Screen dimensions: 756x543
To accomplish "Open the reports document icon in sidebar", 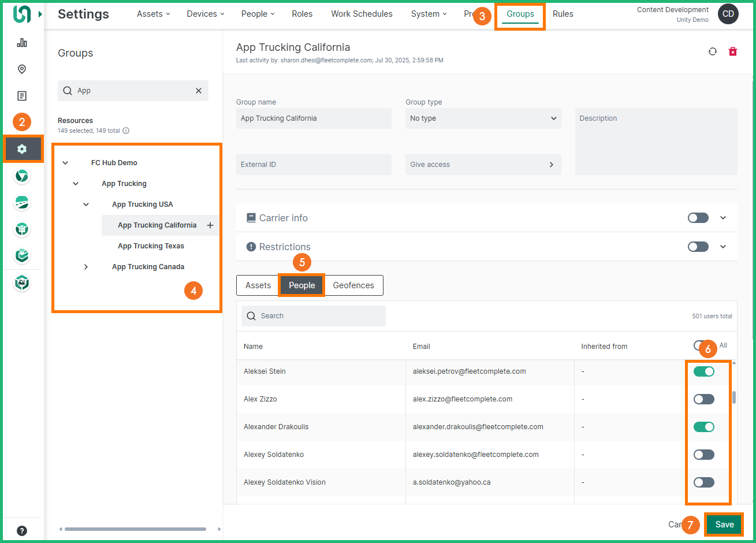I will point(22,96).
